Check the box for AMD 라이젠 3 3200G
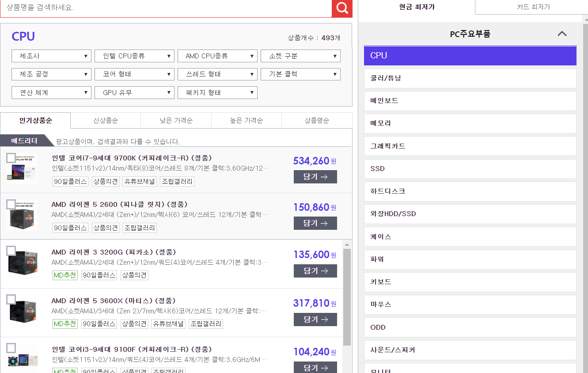 pyautogui.click(x=11, y=251)
